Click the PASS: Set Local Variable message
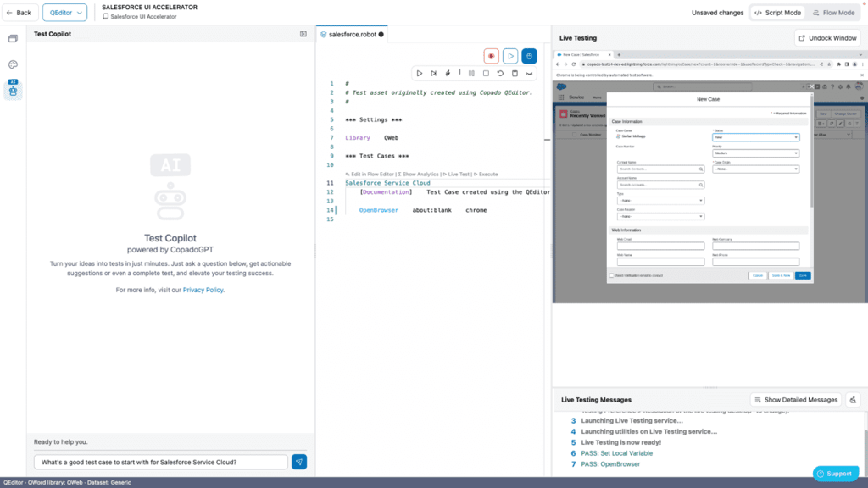The height and width of the screenshot is (488, 868). (x=617, y=453)
